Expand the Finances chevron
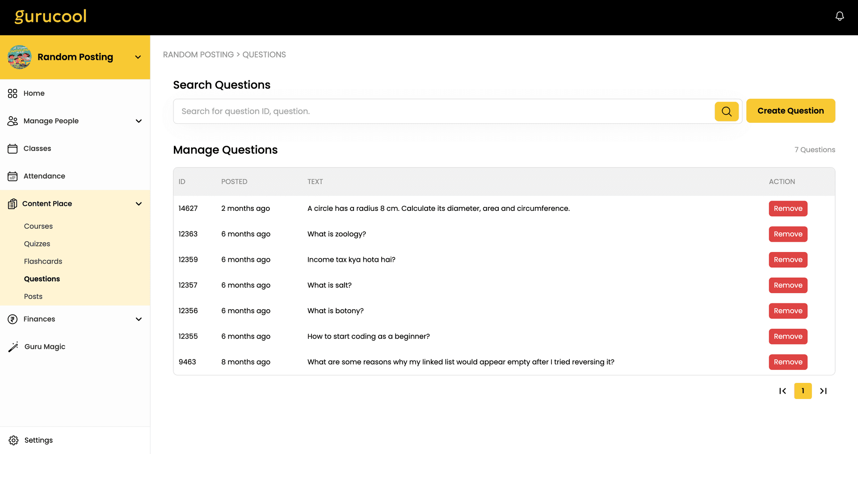The width and height of the screenshot is (858, 504). pos(139,319)
